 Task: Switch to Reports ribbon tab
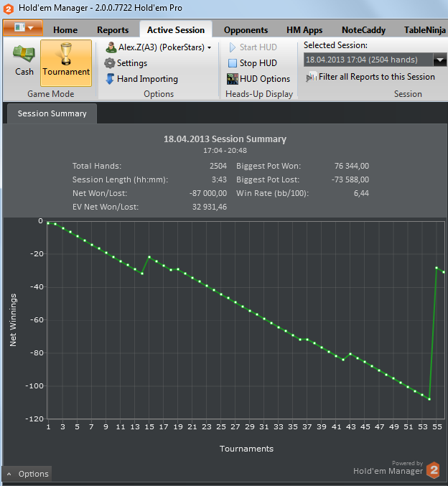point(113,30)
